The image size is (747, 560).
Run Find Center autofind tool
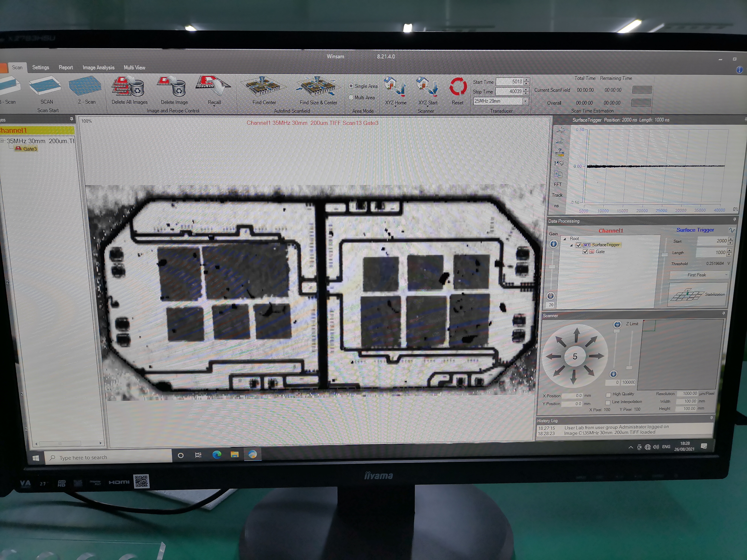(263, 87)
